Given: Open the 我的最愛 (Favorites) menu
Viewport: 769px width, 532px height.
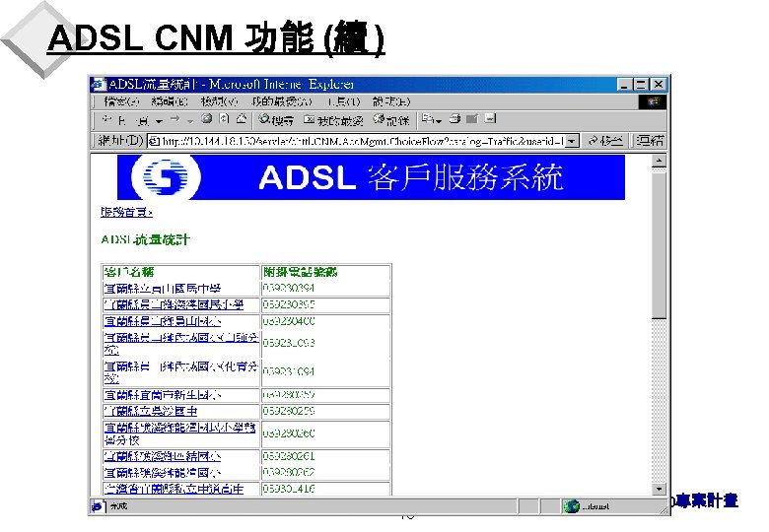Looking at the screenshot, I should 281,101.
